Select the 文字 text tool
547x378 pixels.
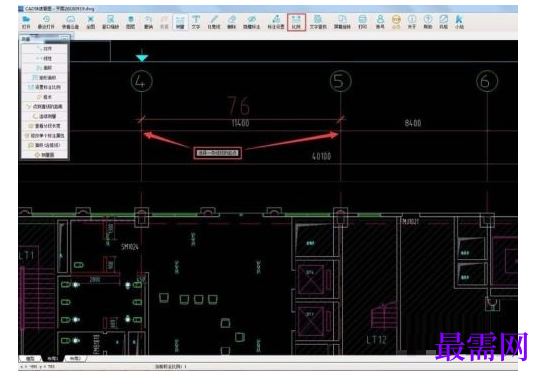pyautogui.click(x=196, y=22)
